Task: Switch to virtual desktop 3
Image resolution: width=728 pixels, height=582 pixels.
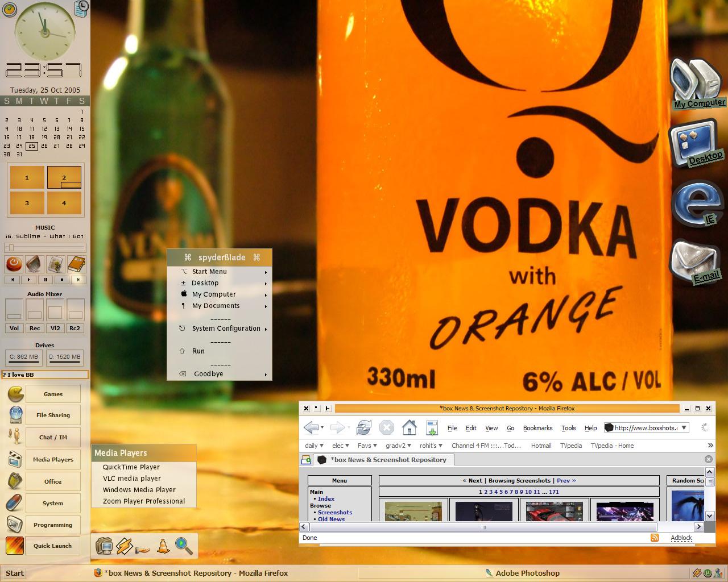Action: point(27,203)
